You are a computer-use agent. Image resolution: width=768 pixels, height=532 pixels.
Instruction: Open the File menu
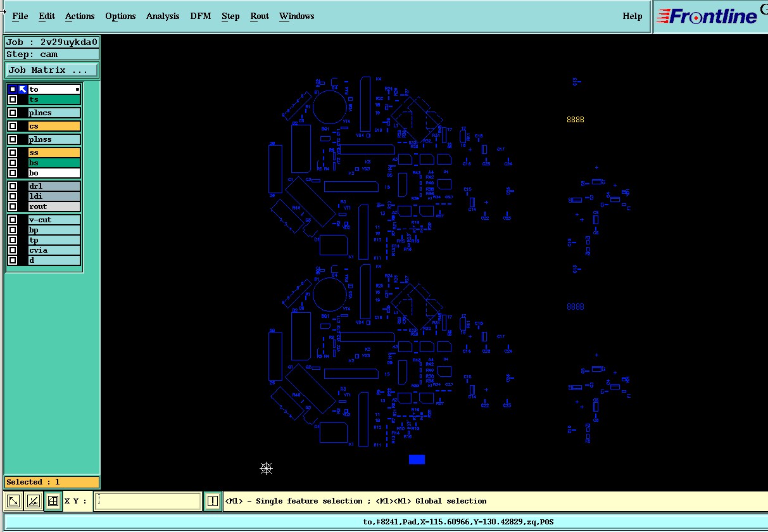(x=20, y=16)
